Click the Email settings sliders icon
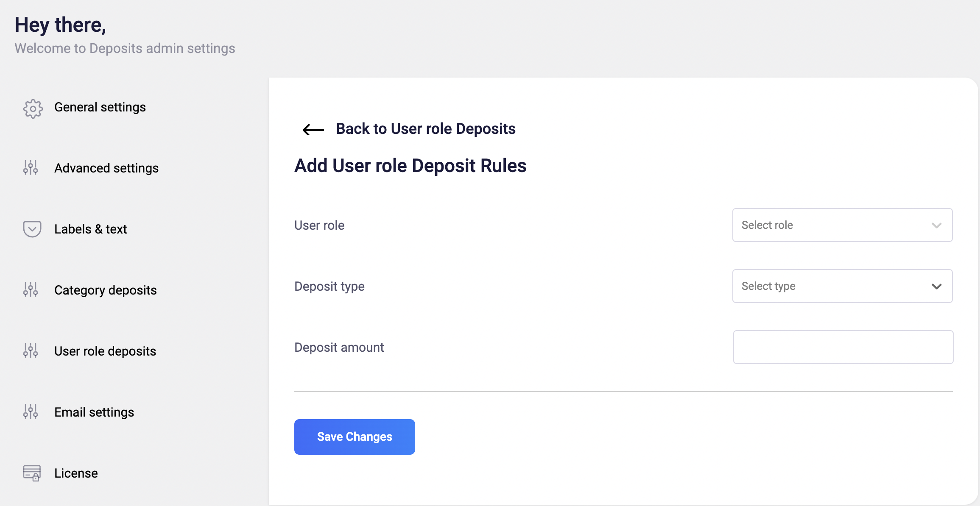 point(31,412)
